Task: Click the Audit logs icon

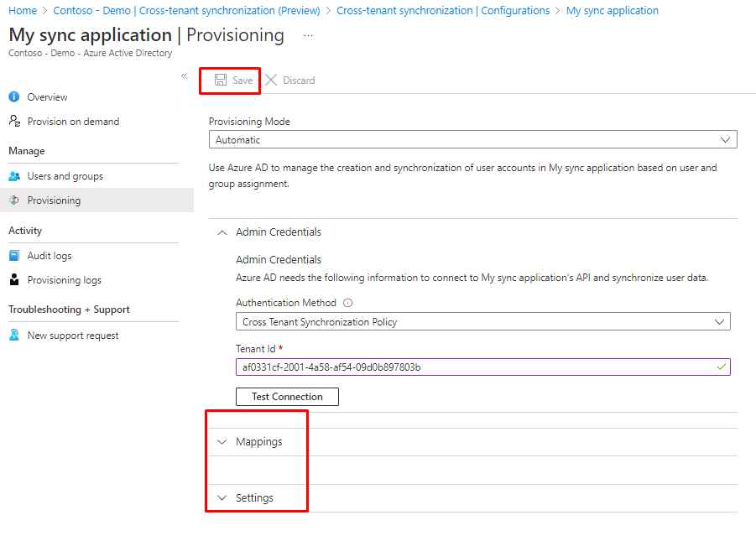Action: click(14, 256)
